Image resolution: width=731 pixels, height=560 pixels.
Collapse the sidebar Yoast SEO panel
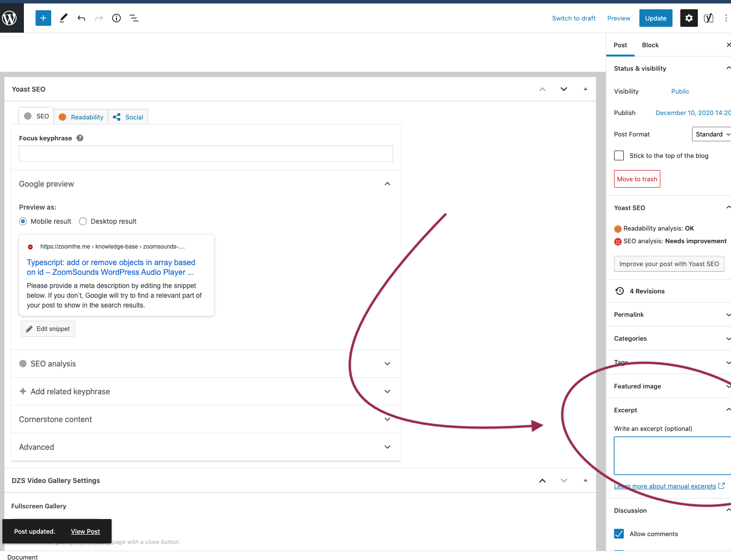click(669, 208)
